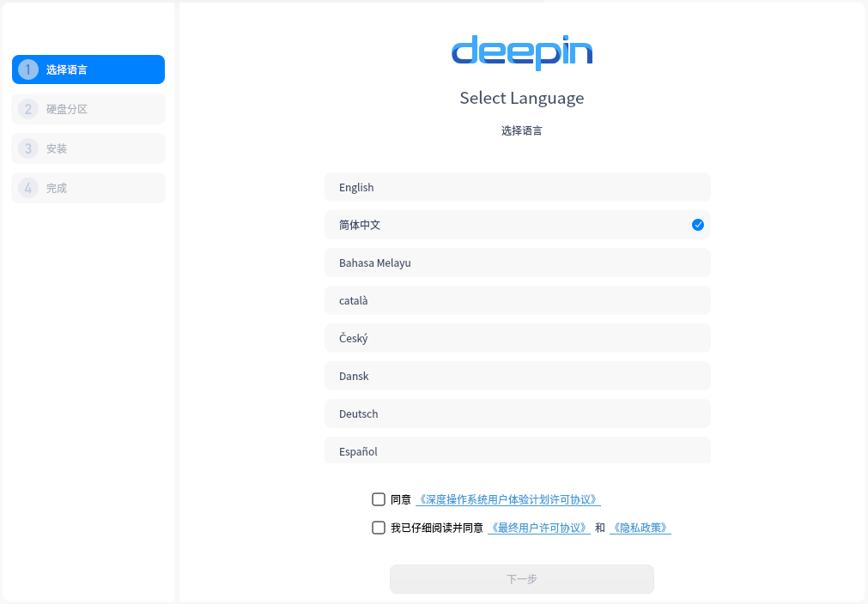Click the deepin logo

point(522,52)
